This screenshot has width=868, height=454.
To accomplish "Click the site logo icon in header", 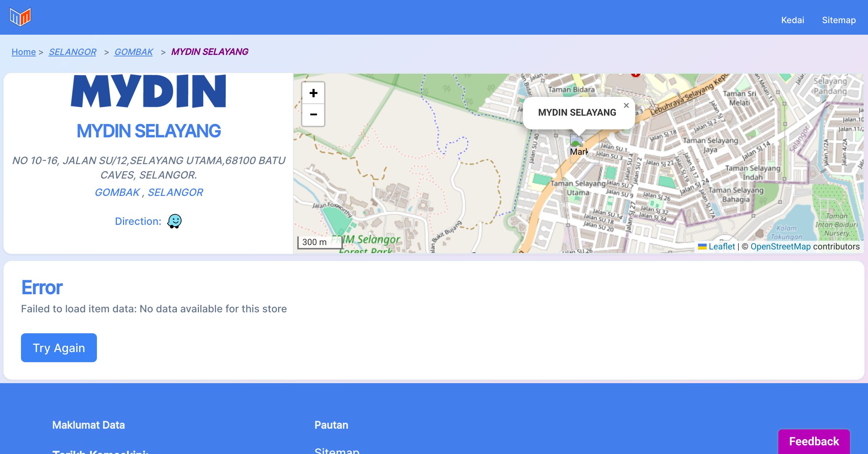I will click(20, 17).
